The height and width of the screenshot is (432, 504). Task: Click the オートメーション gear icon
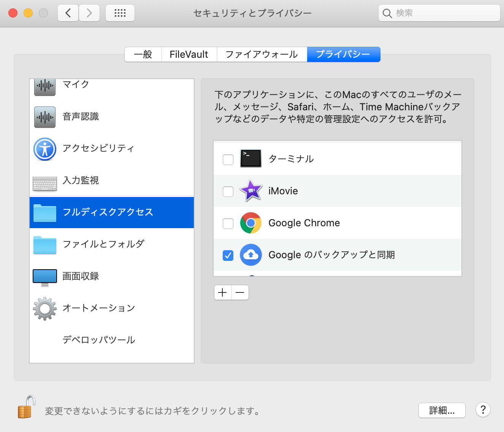(x=45, y=308)
